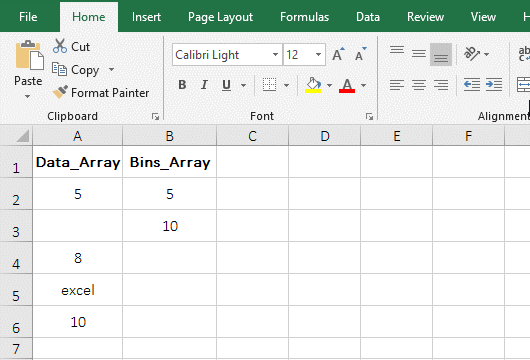Screen dimensions: 530x360
Task: Open the File tab
Action: click(x=28, y=17)
